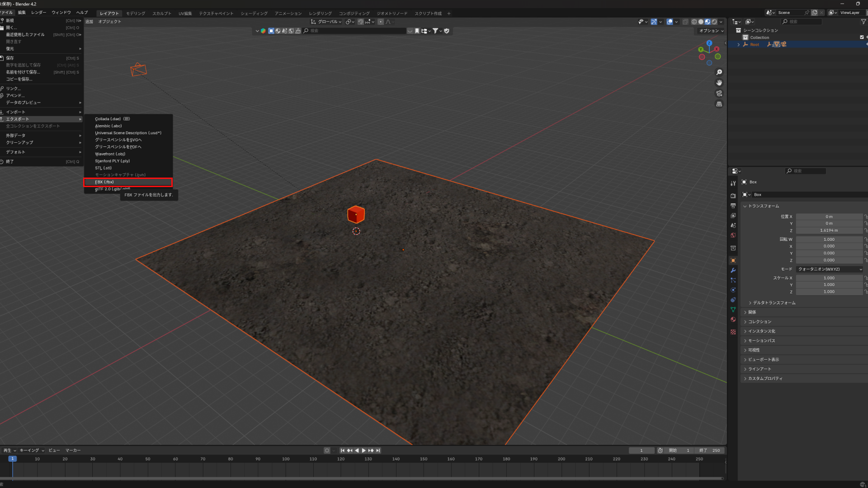Open the Render properties tab
Viewport: 868px width, 488px height.
click(x=733, y=196)
